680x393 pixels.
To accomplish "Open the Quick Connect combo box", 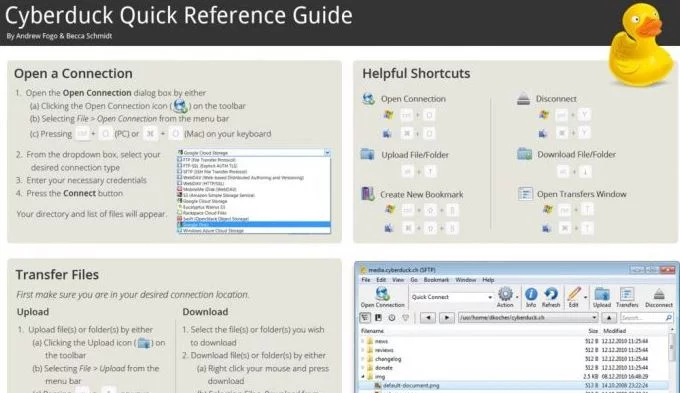I will (x=451, y=297).
